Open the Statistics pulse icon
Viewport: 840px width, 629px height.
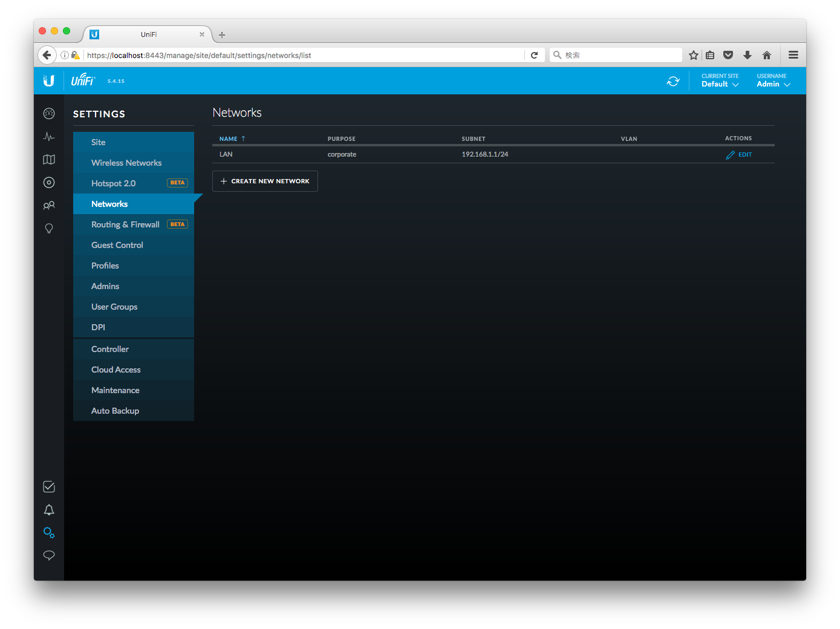tap(49, 137)
